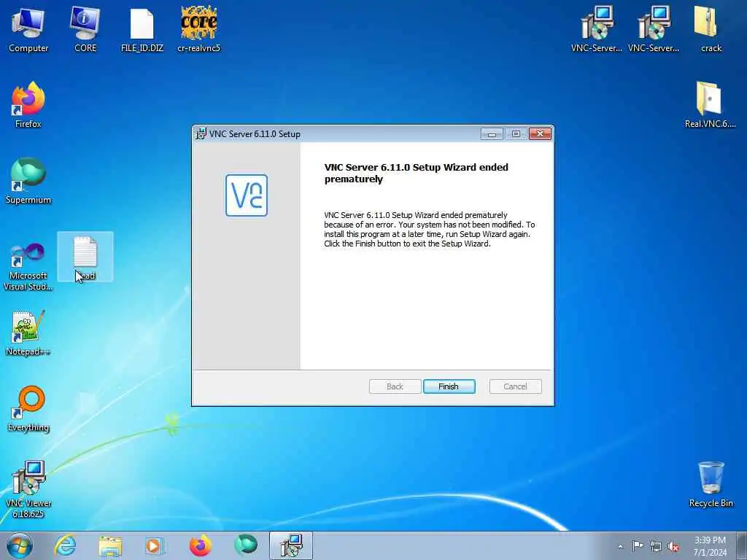Click the VNC logo in the setup dialog
The width and height of the screenshot is (747, 560).
(x=247, y=195)
